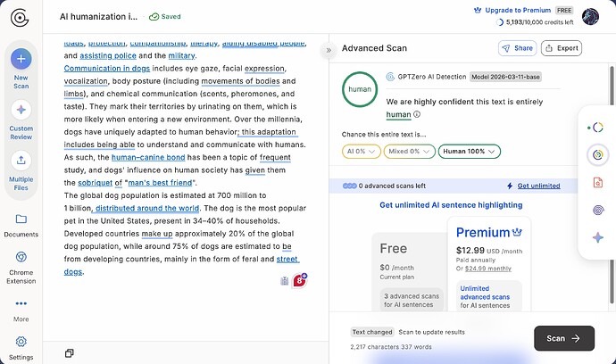The height and width of the screenshot is (364, 616).
Task: Open the man's best friend link
Action: pyautogui.click(x=161, y=183)
